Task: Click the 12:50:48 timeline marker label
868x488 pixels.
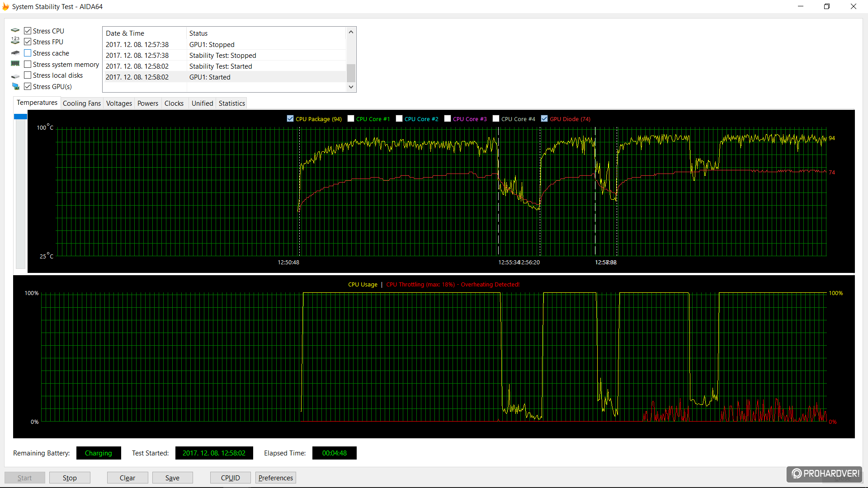Action: coord(288,262)
